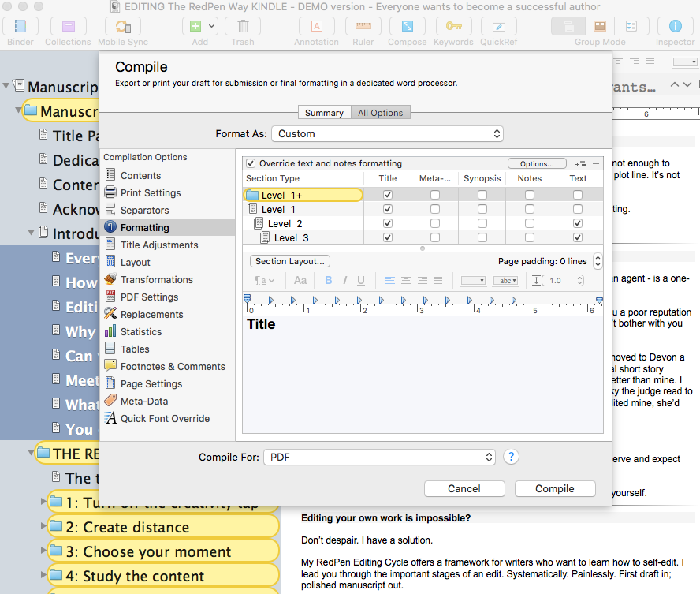
Task: Expand the 2: Create distance folder
Action: point(43,525)
